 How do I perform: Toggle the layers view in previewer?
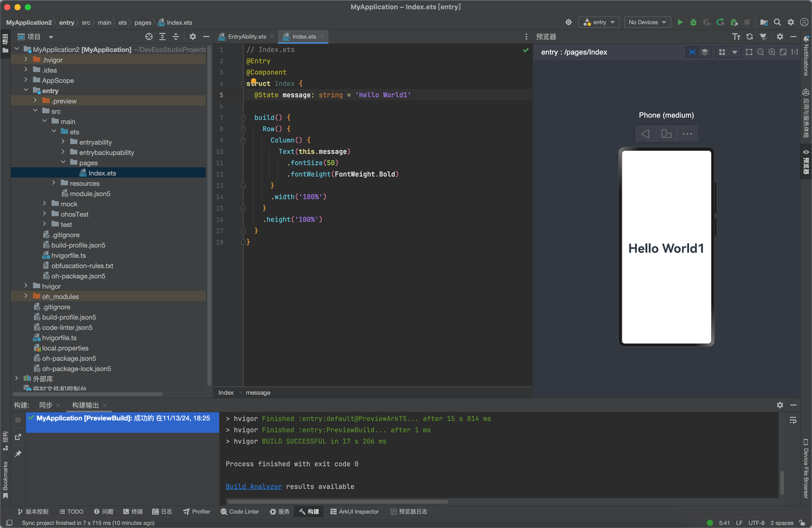coord(705,52)
